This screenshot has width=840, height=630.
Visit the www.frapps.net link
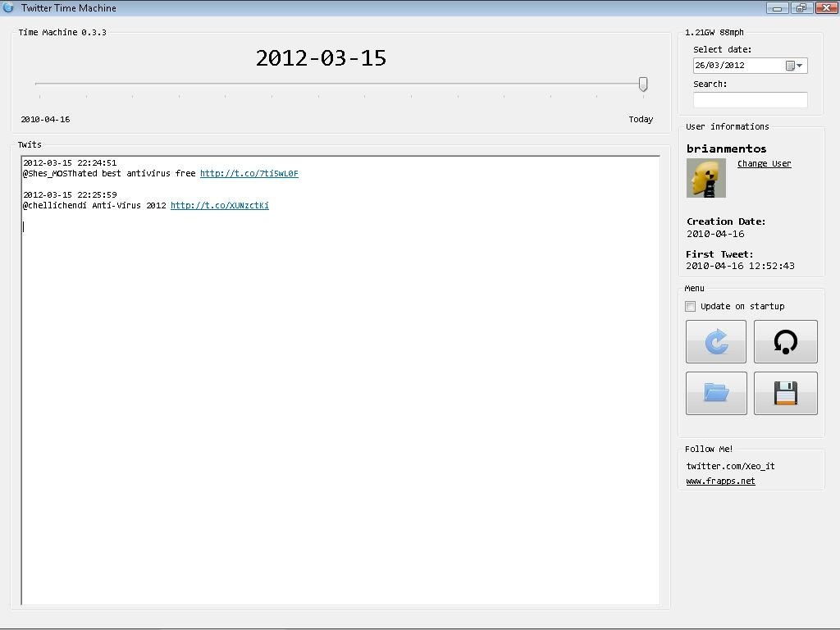coord(720,481)
